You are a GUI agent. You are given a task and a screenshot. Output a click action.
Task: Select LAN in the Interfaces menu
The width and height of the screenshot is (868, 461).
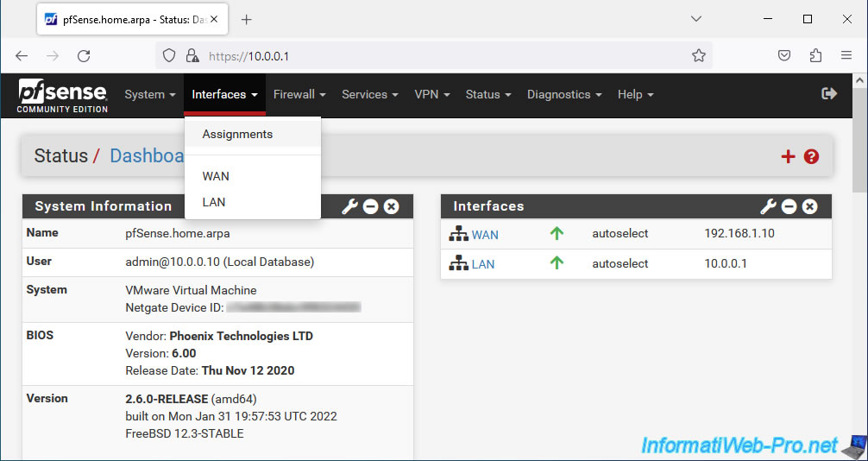pos(253,202)
